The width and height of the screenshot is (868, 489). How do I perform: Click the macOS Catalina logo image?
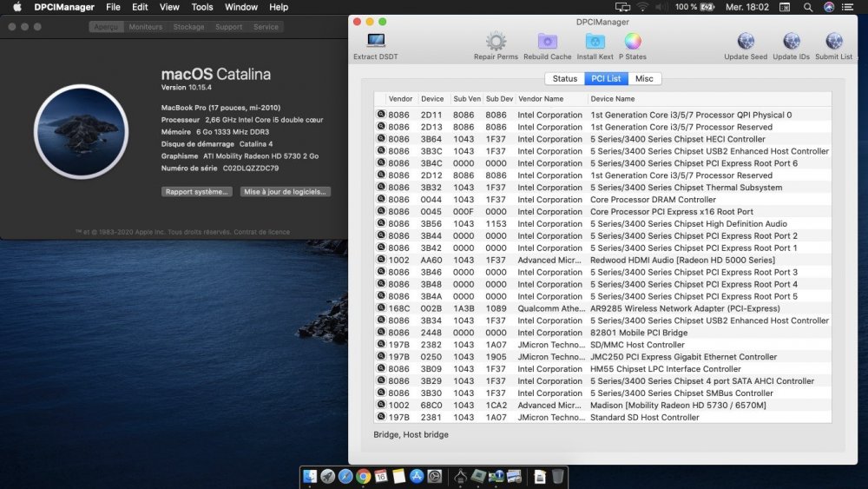coord(82,132)
